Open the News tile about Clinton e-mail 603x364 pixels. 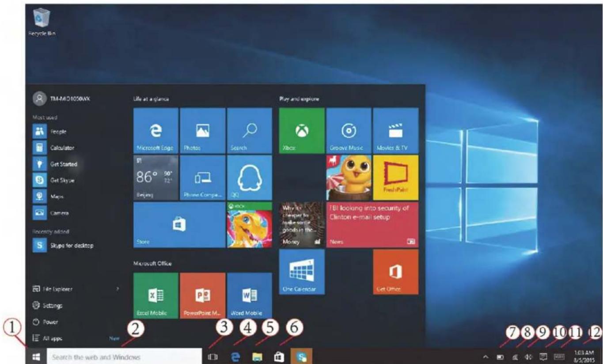(372, 225)
